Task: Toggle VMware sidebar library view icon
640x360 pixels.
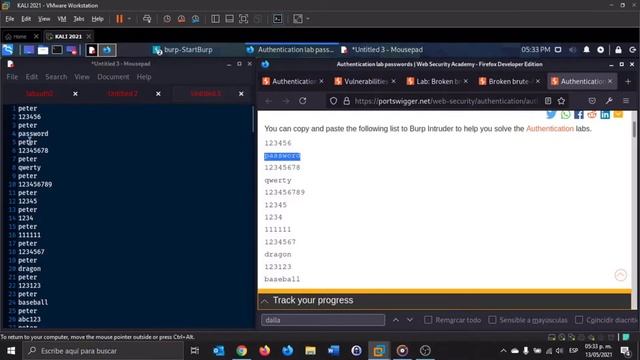Action: click(215, 19)
